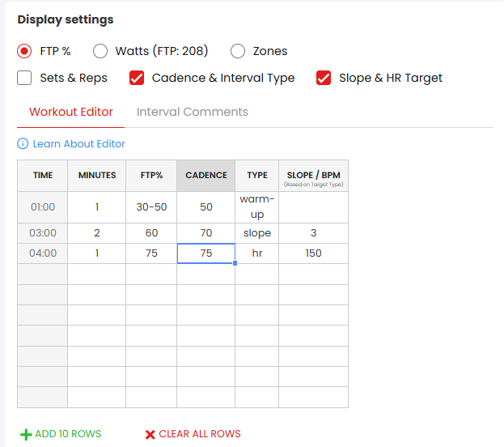Switch to the Interval Comments tab
This screenshot has width=504, height=447.
point(192,112)
